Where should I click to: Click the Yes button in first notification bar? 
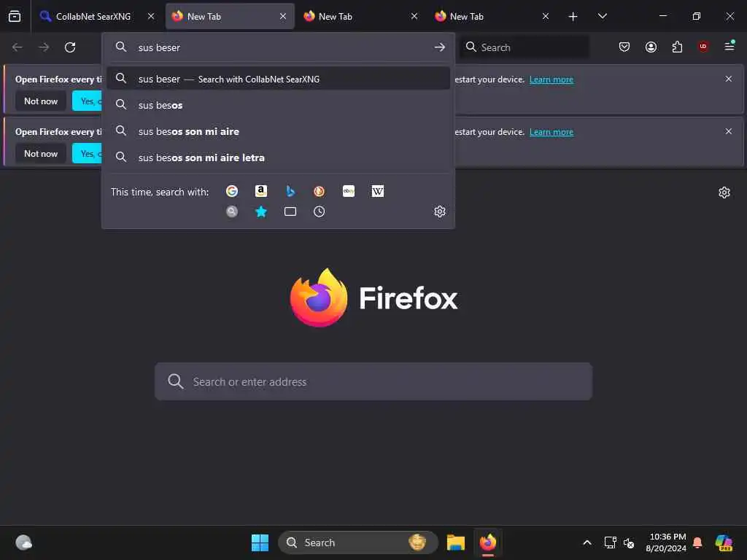[88, 101]
